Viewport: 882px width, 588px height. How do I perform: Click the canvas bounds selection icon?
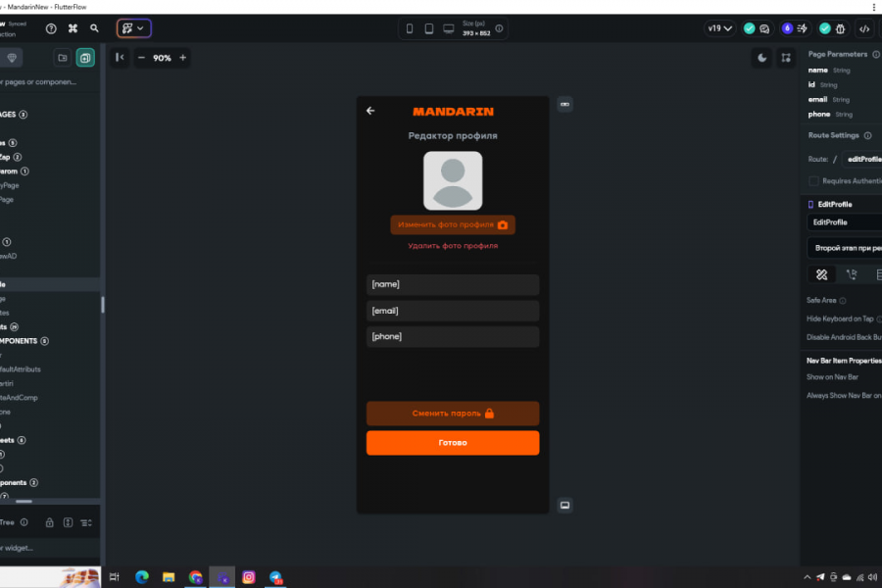tap(786, 58)
